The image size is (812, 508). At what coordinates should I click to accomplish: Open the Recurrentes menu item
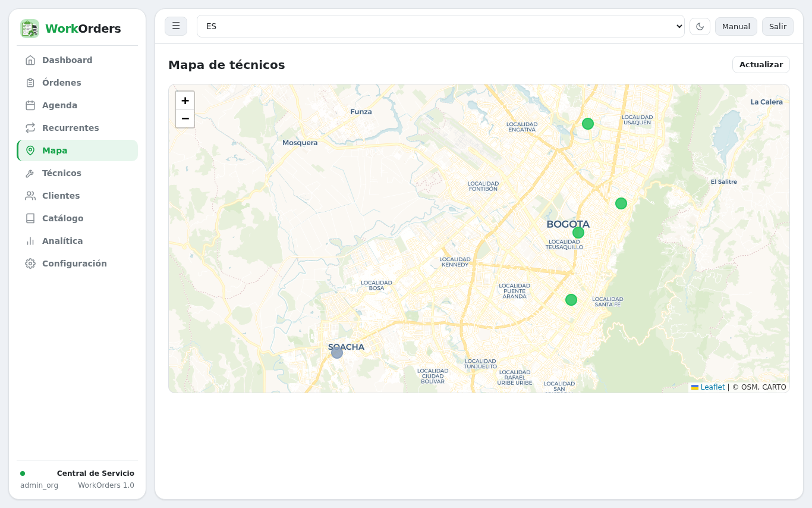(x=77, y=128)
